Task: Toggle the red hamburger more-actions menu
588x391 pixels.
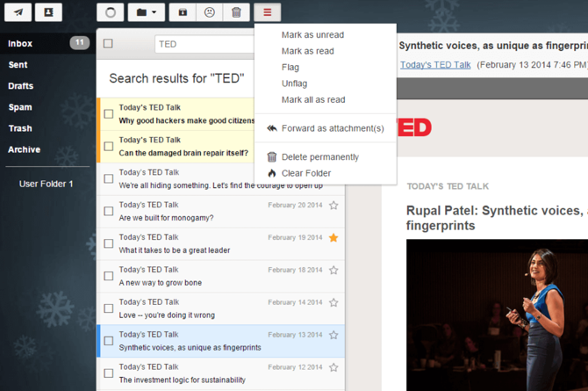Action: coord(268,12)
